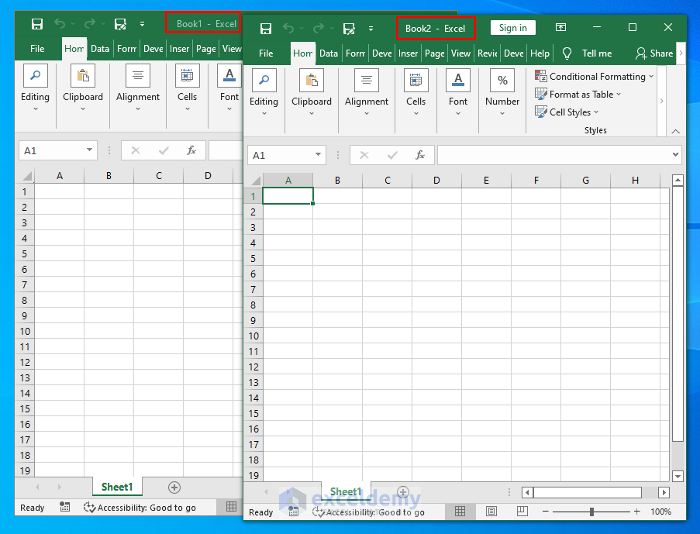
Task: Open Cells group in Book2 ribbon
Action: pos(416,92)
